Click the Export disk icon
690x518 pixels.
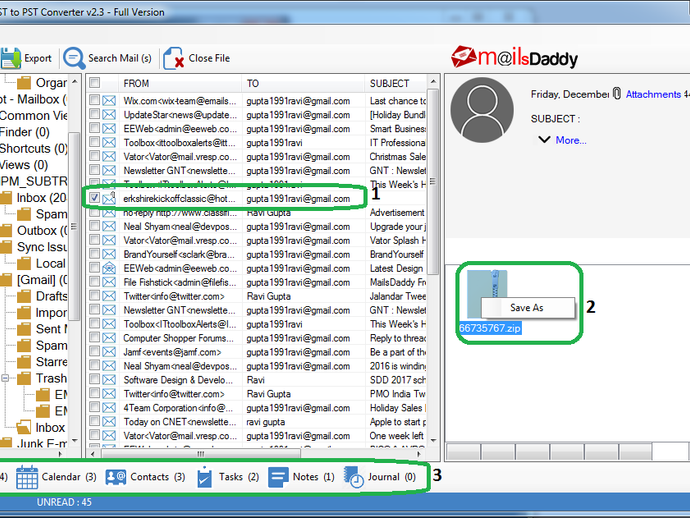11,58
